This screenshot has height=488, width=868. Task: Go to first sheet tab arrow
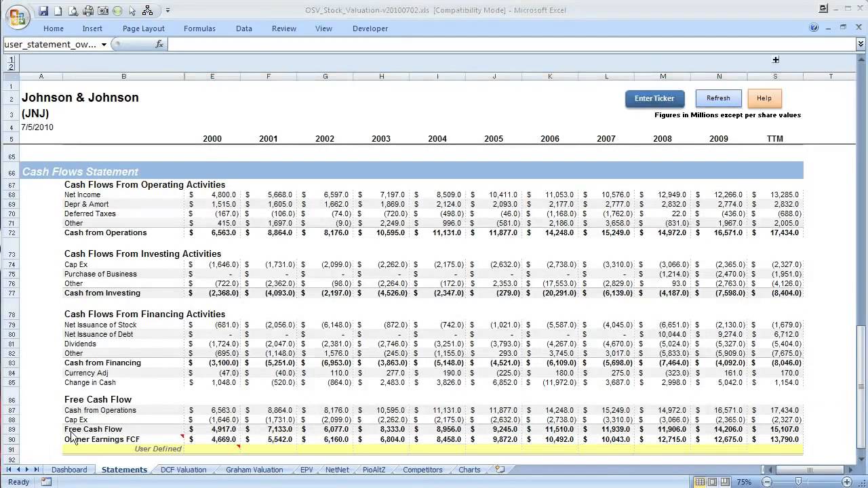(9, 470)
